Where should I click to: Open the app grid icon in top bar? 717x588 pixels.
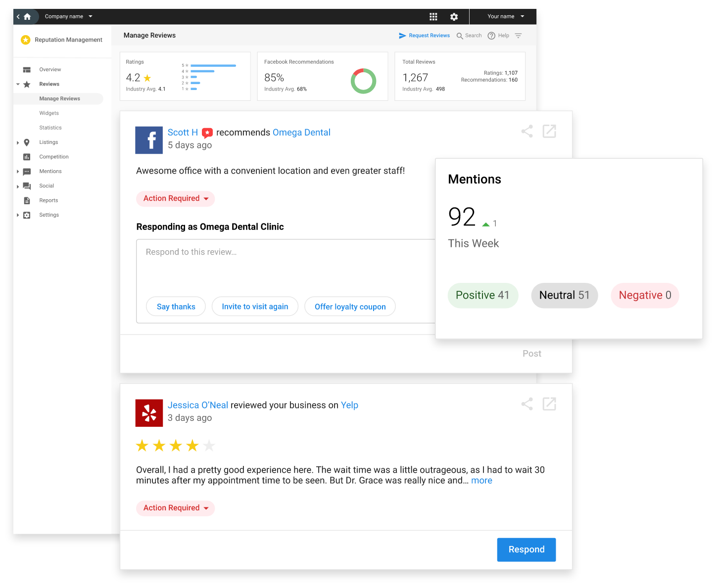(433, 16)
